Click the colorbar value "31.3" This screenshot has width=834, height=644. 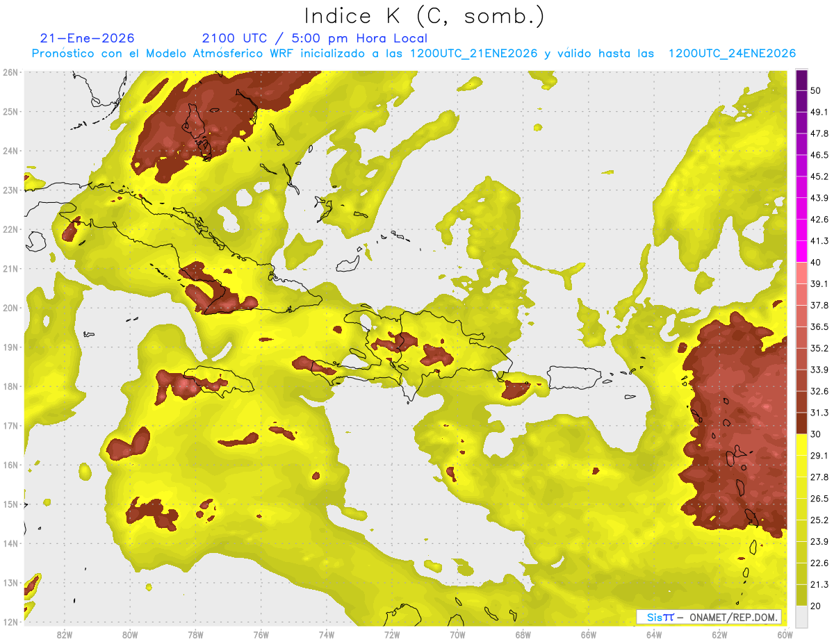point(819,413)
